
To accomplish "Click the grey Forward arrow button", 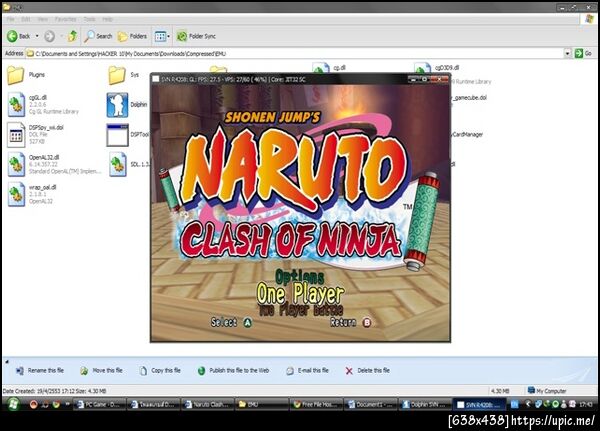I will tap(49, 36).
